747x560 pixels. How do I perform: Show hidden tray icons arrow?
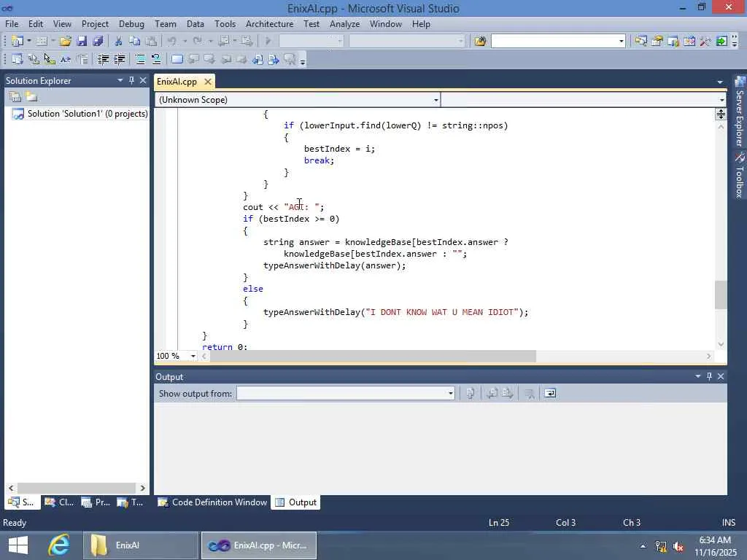[643, 546]
